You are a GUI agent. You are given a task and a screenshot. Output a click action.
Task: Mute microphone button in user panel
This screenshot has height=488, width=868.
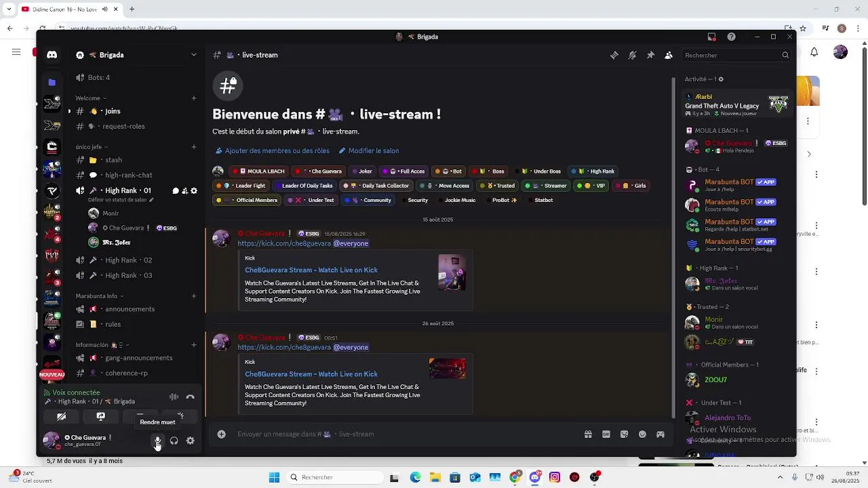click(157, 441)
